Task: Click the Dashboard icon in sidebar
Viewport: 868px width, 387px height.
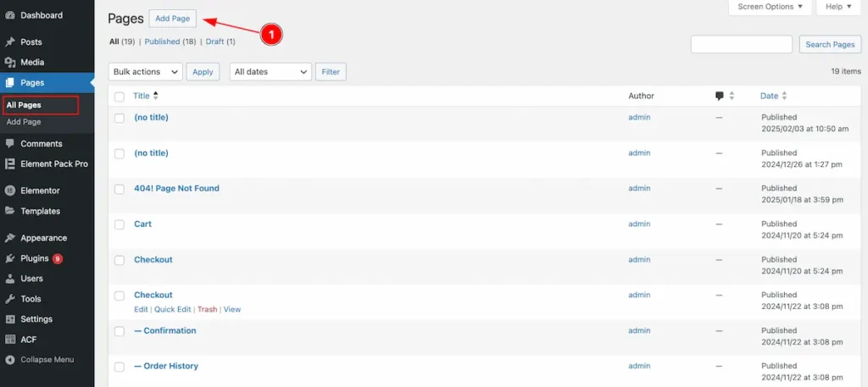Action: (10, 15)
